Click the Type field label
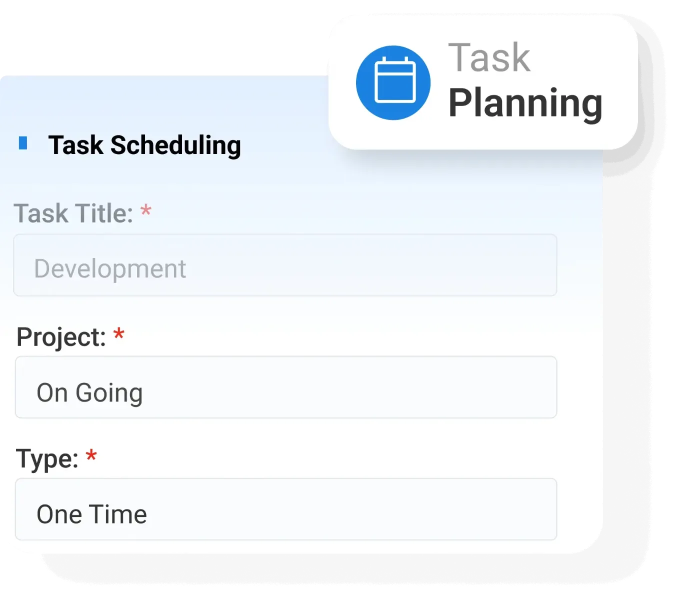Screen dimensions: 683x616 coord(47,459)
